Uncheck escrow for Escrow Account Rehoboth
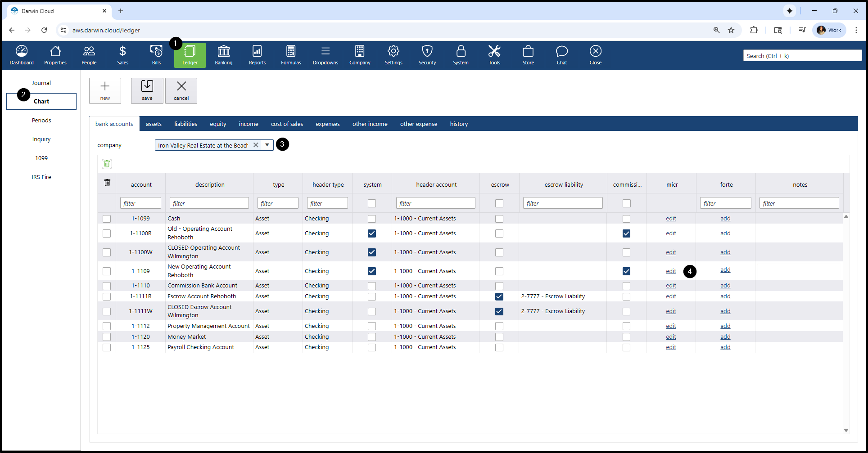Image resolution: width=868 pixels, height=453 pixels. click(499, 296)
